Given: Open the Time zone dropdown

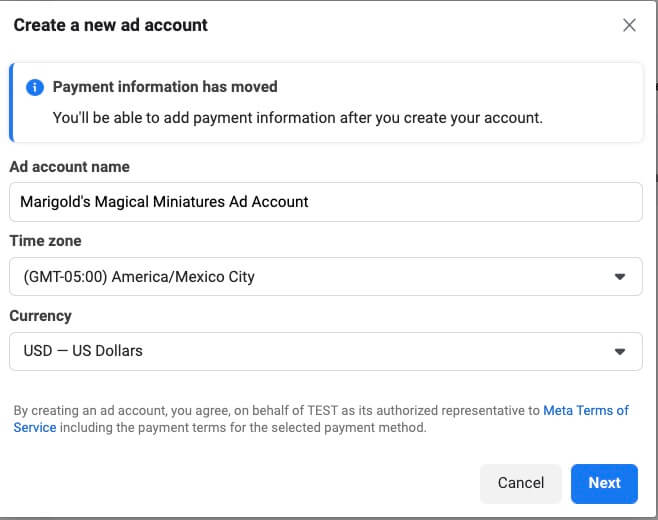Looking at the screenshot, I should (x=326, y=277).
